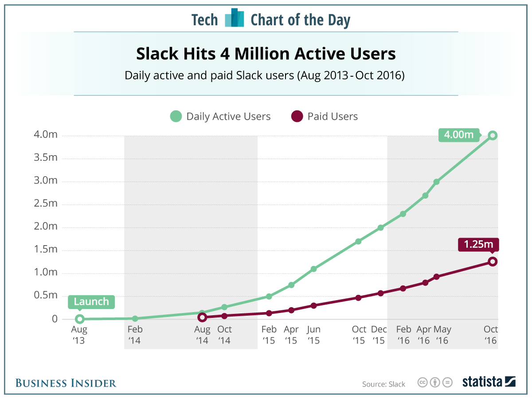The image size is (532, 399).
Task: Click the 4.00m data callout
Action: point(459,134)
